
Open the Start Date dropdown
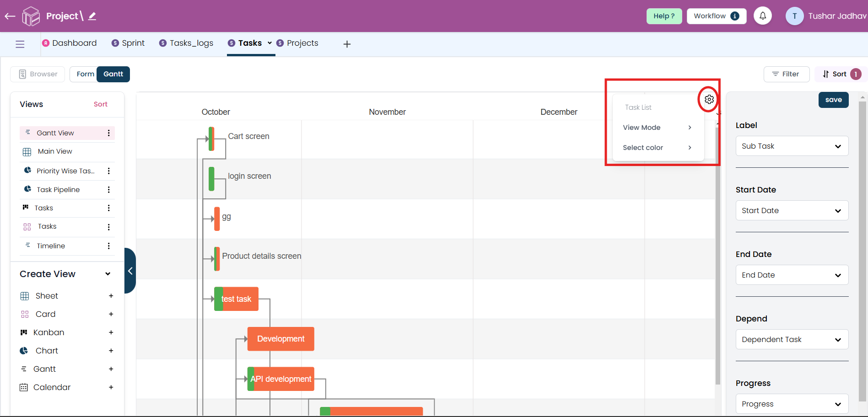[792, 211]
